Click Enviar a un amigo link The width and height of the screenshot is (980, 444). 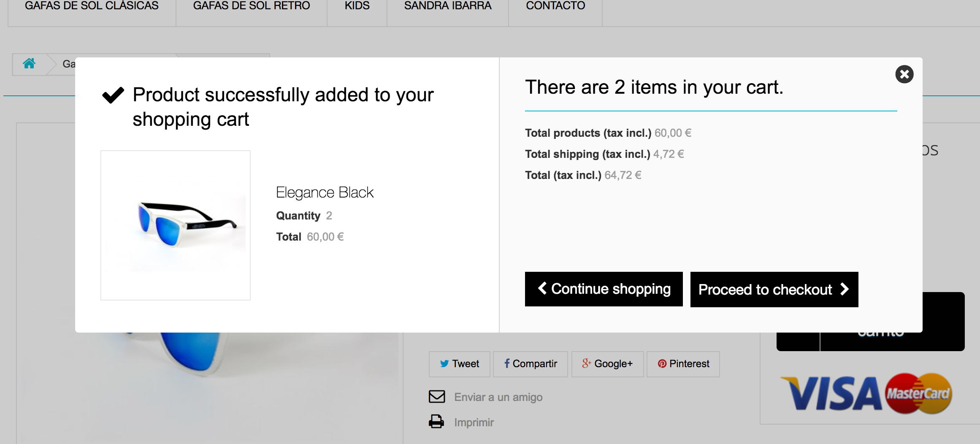coord(498,397)
